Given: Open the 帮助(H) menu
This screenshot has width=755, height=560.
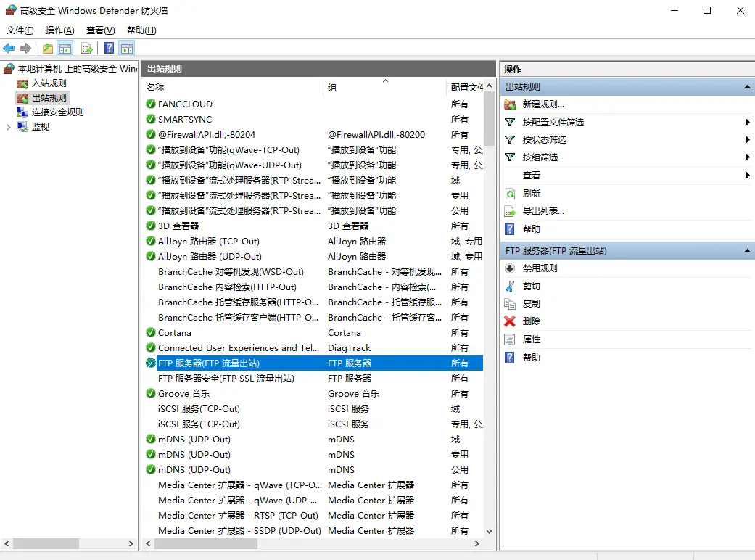Looking at the screenshot, I should click(x=141, y=30).
